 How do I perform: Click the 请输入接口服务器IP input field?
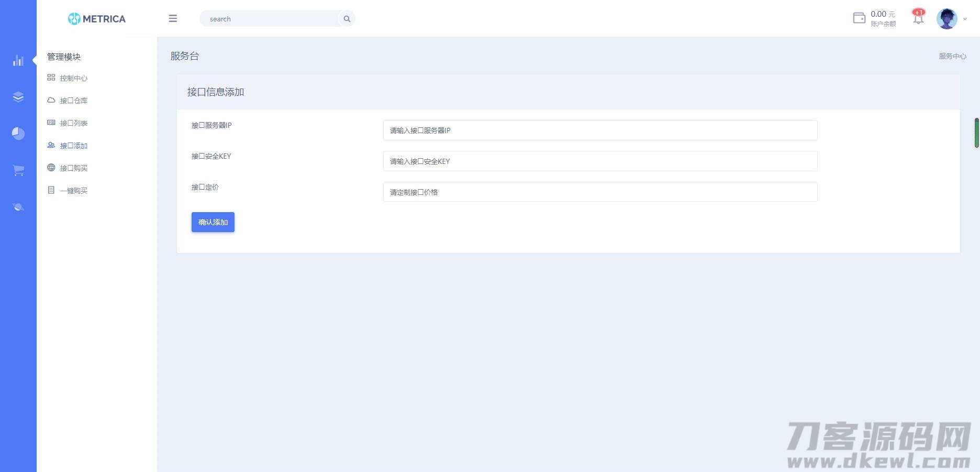(600, 130)
